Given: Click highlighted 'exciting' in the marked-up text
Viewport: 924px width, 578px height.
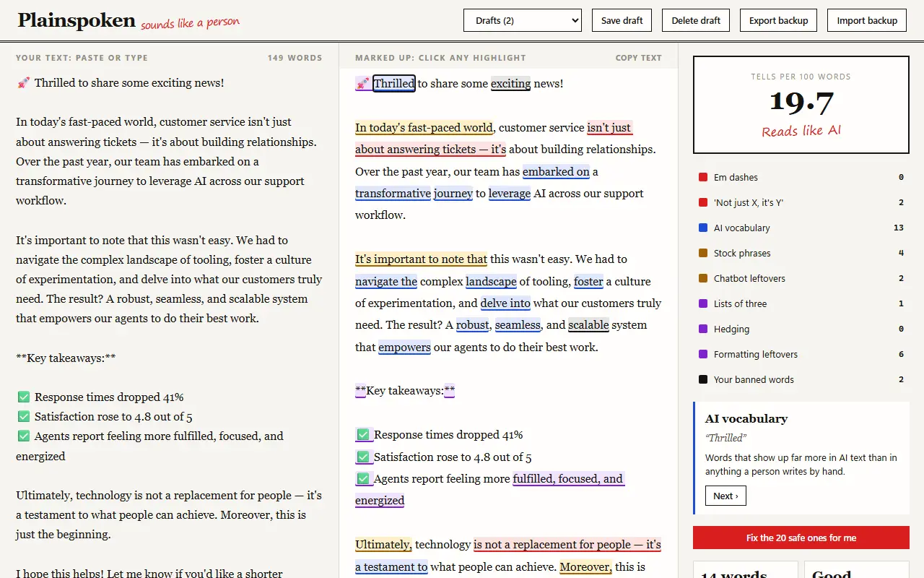Looking at the screenshot, I should (x=510, y=84).
